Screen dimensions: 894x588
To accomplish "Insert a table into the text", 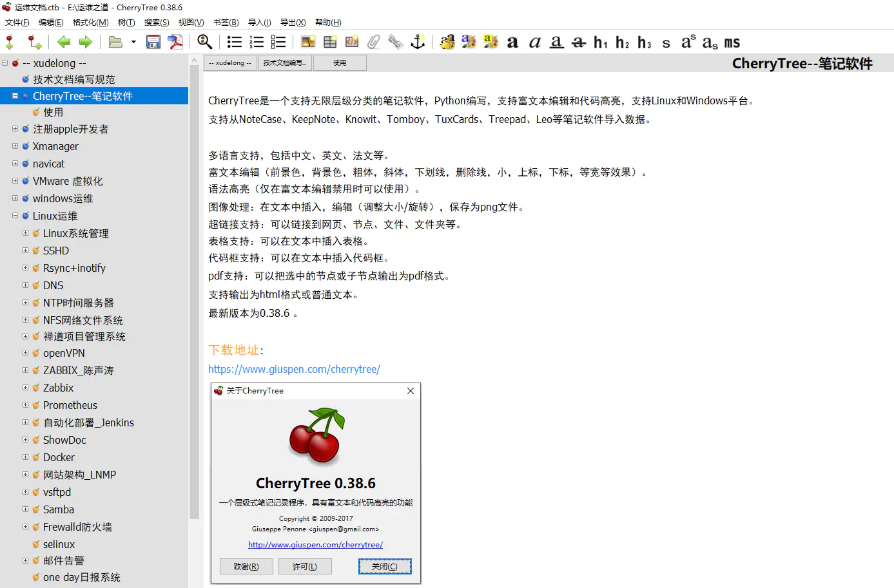I will point(329,42).
